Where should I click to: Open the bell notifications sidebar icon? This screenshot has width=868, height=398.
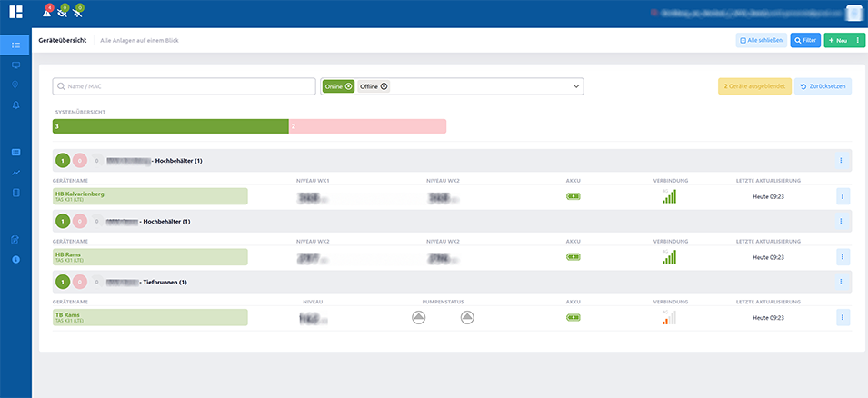[x=15, y=105]
